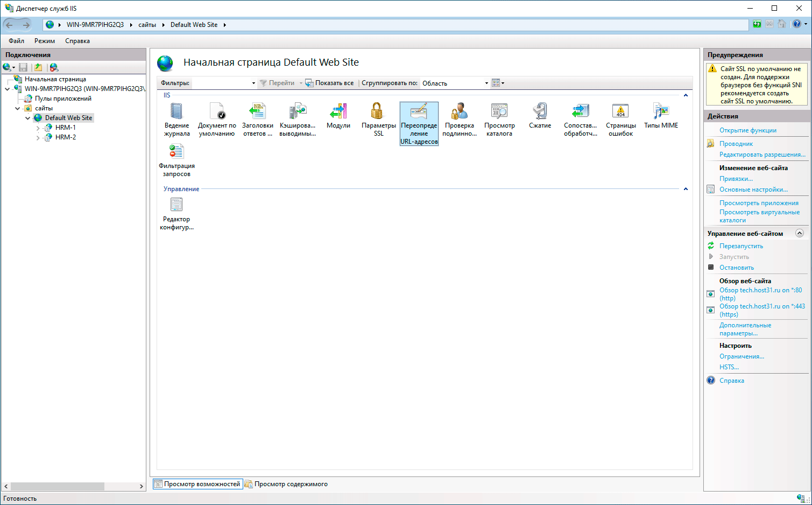The image size is (812, 505).
Task: Click the Привязки... link
Action: tap(736, 179)
